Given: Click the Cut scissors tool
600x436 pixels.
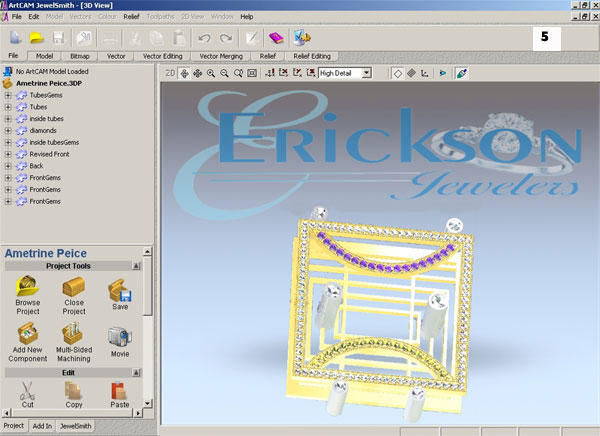Looking at the screenshot, I should (x=28, y=394).
